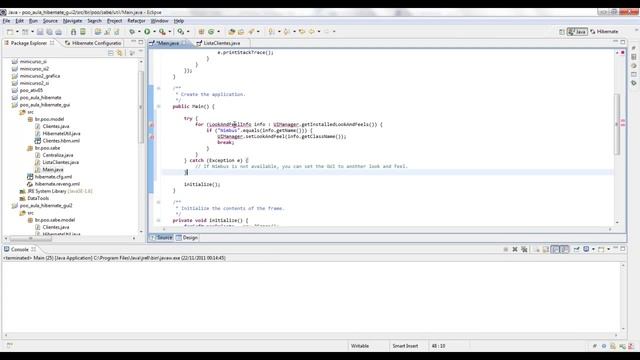This screenshot has width=640, height=360.
Task: Collapse All in Package Explorer
Action: (111, 53)
